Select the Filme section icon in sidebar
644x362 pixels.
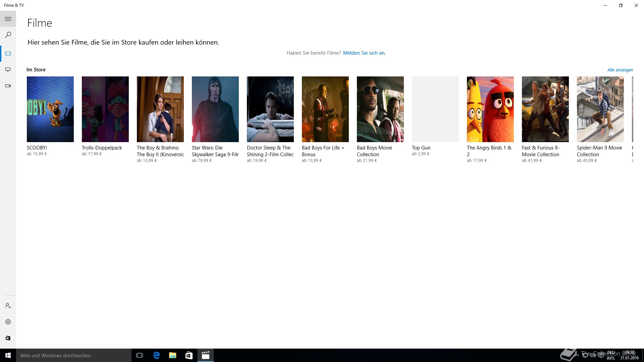[8, 54]
